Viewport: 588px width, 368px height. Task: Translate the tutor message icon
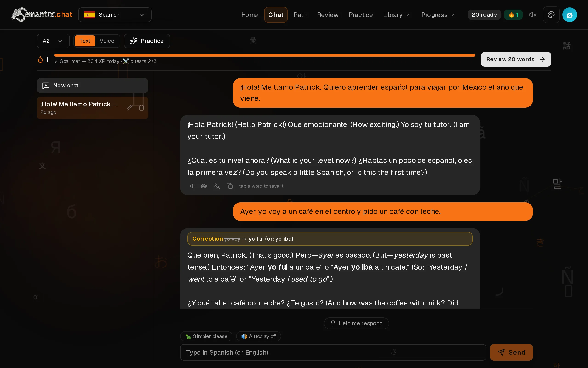click(x=217, y=186)
